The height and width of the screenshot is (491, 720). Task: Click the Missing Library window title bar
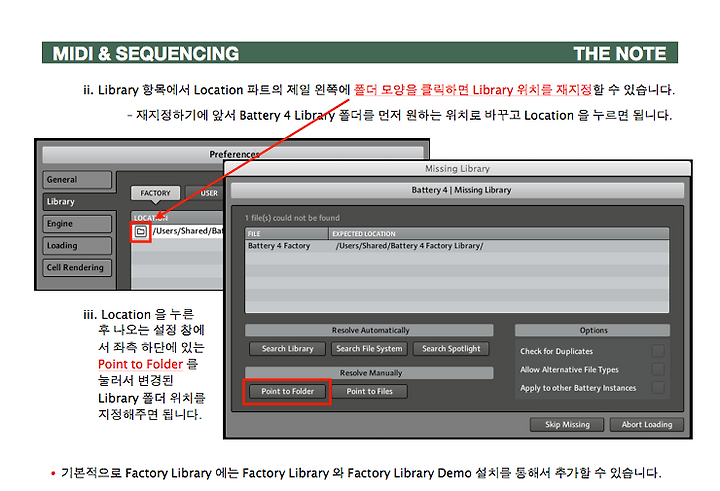pyautogui.click(x=457, y=169)
